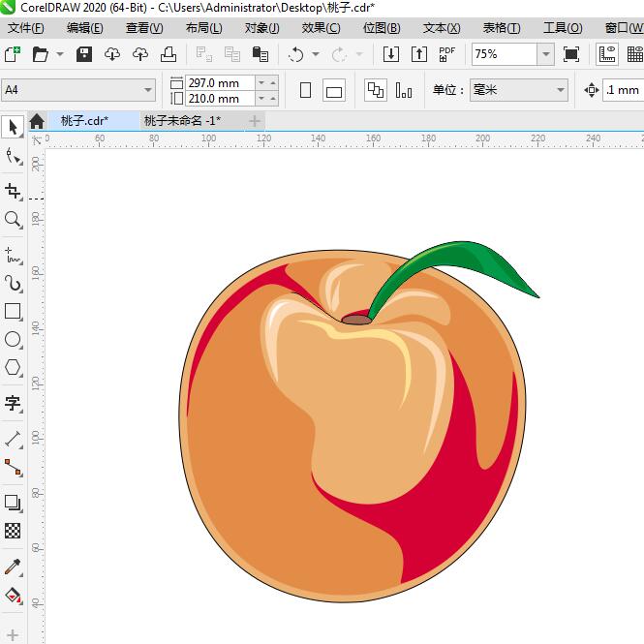Open the 对象(J) menu
644x644 pixels.
click(x=262, y=28)
